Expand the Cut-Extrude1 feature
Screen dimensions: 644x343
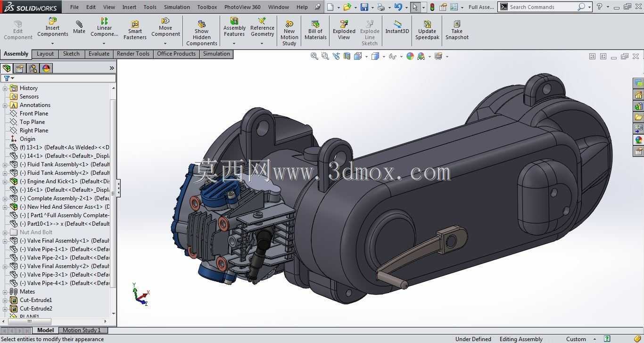coord(5,300)
